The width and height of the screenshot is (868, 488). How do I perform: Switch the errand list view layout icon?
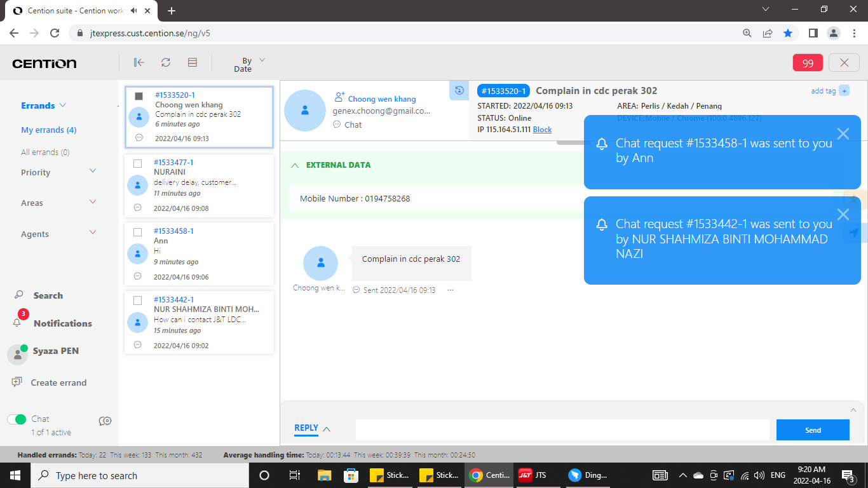coord(193,62)
